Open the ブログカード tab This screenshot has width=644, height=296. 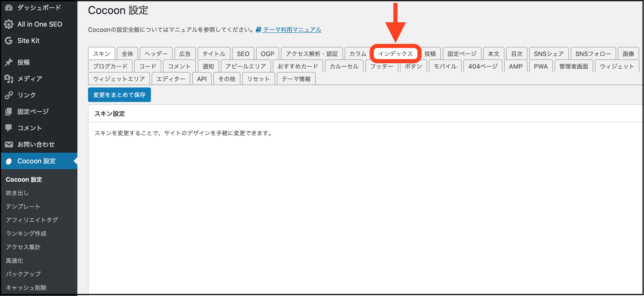tap(110, 66)
